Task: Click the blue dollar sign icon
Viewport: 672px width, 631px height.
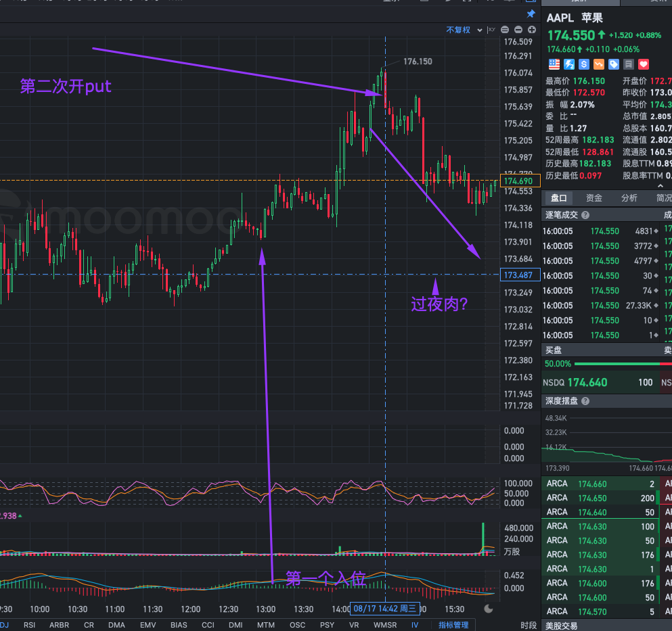Action: pyautogui.click(x=584, y=64)
